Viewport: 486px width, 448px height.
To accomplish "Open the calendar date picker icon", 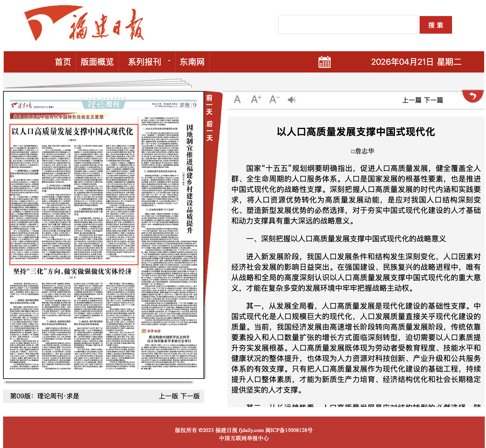I will (324, 62).
